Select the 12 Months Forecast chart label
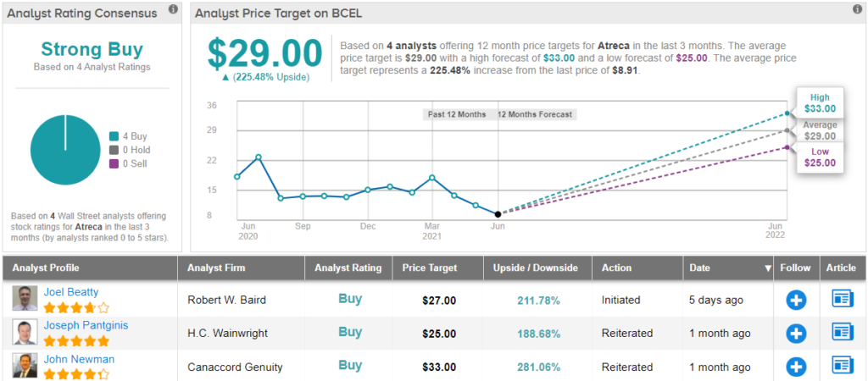 click(x=535, y=114)
